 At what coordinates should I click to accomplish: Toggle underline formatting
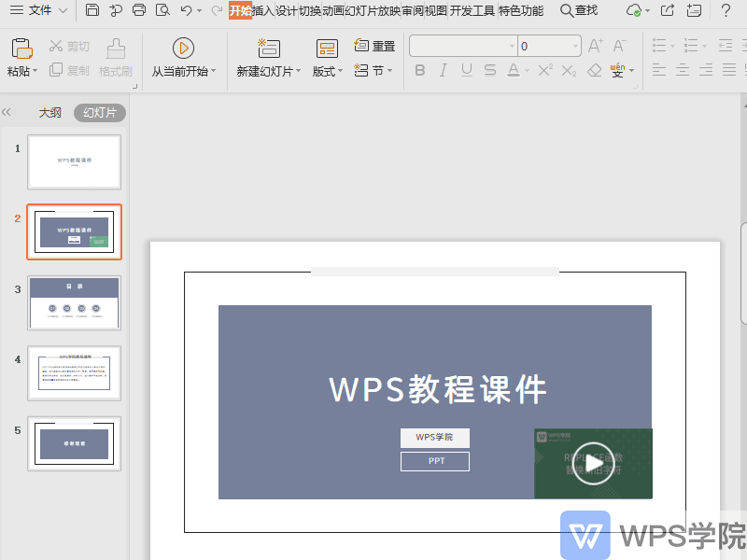(x=465, y=70)
